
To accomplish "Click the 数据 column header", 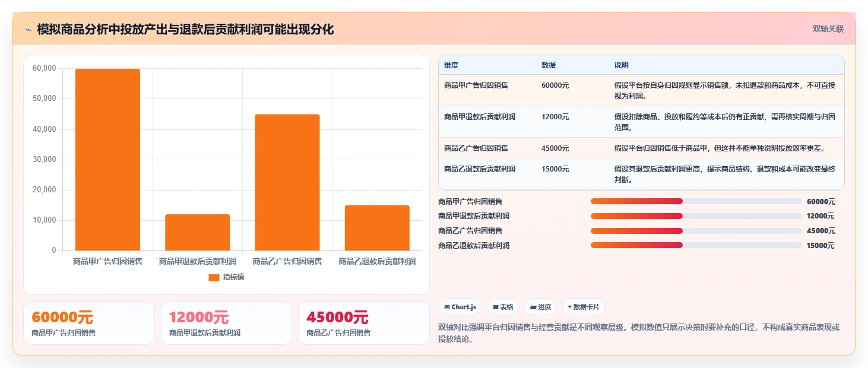I will (x=549, y=65).
